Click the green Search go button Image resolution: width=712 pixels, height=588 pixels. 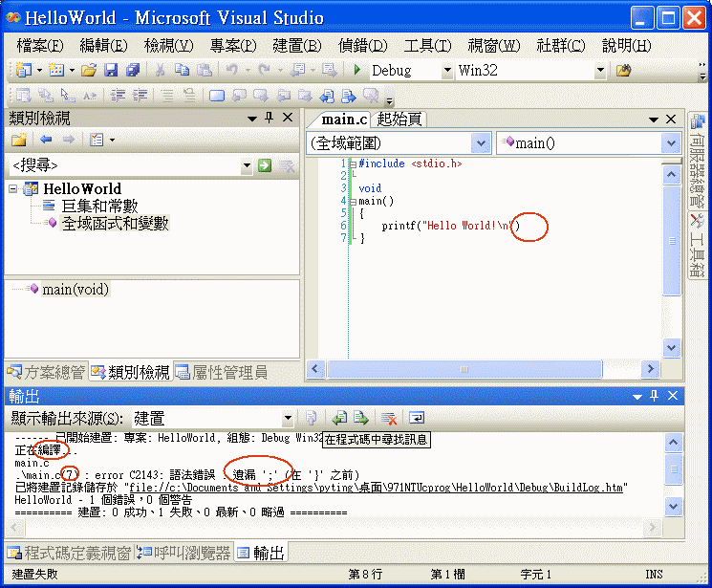(265, 165)
